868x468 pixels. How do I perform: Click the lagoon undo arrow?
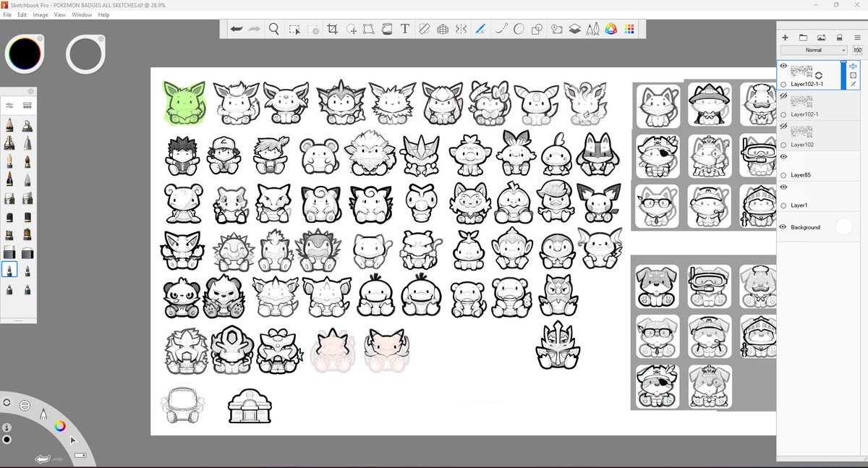pyautogui.click(x=43, y=459)
